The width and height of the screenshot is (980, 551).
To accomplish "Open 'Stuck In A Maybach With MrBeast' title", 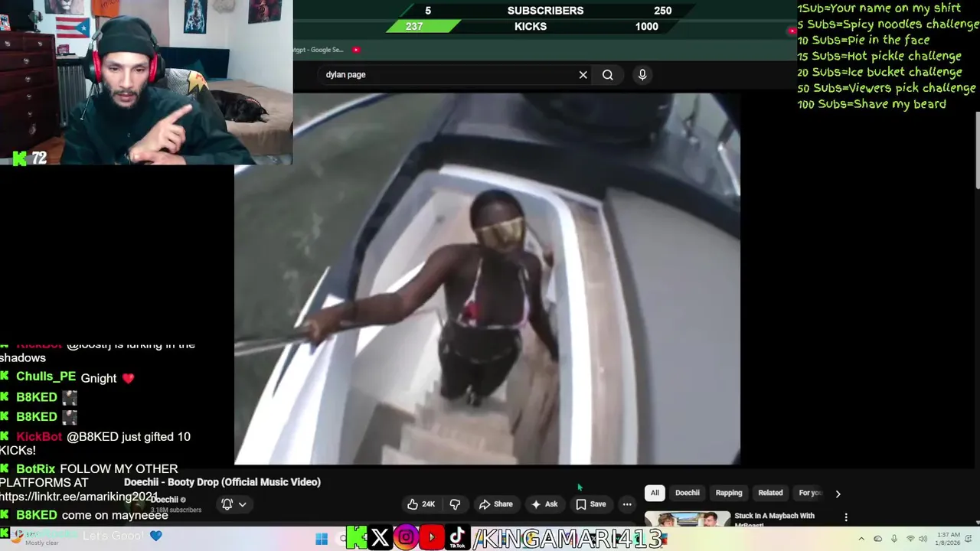I will 774,520.
